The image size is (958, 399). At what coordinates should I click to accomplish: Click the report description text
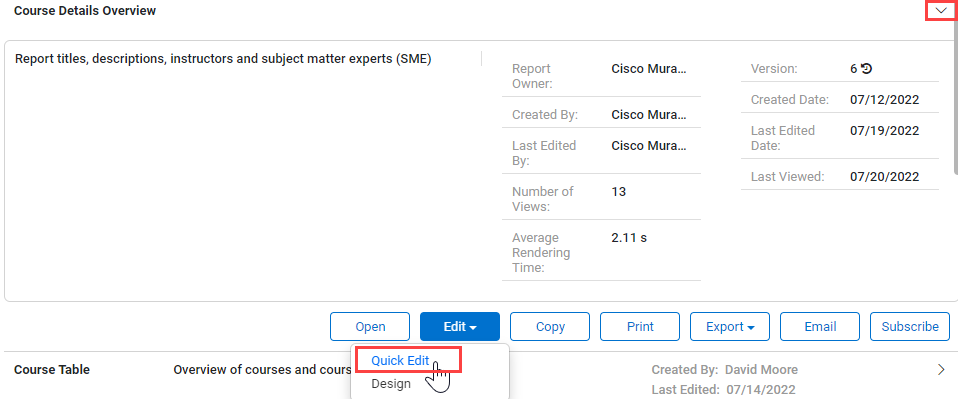tap(223, 59)
